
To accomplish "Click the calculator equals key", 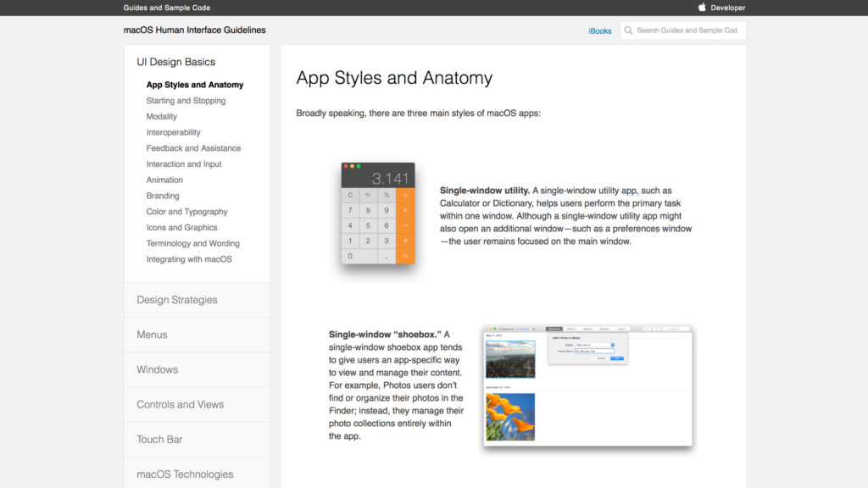I will coord(405,256).
